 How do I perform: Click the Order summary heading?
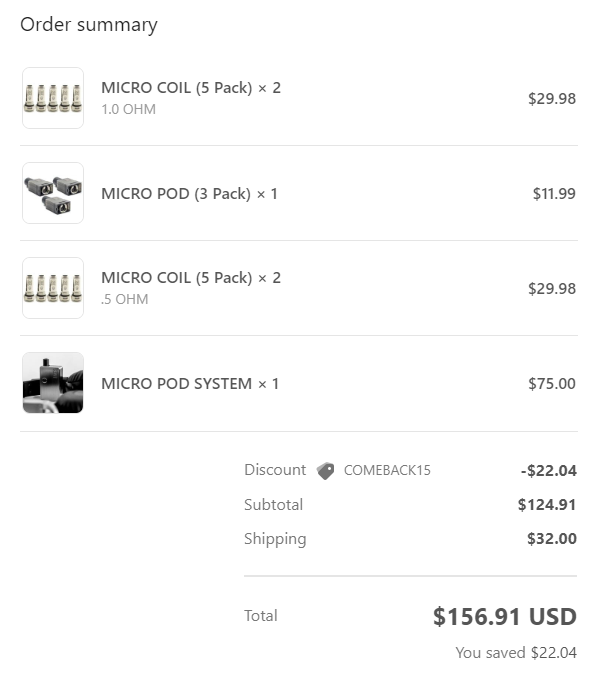89,25
